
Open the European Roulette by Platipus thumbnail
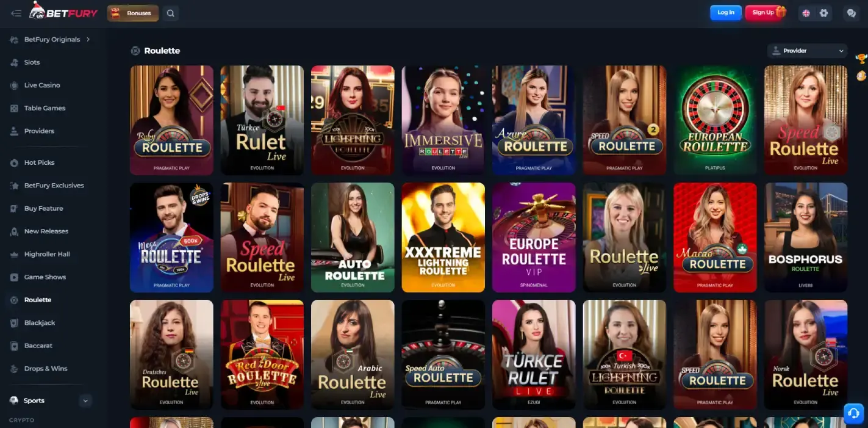coord(715,120)
